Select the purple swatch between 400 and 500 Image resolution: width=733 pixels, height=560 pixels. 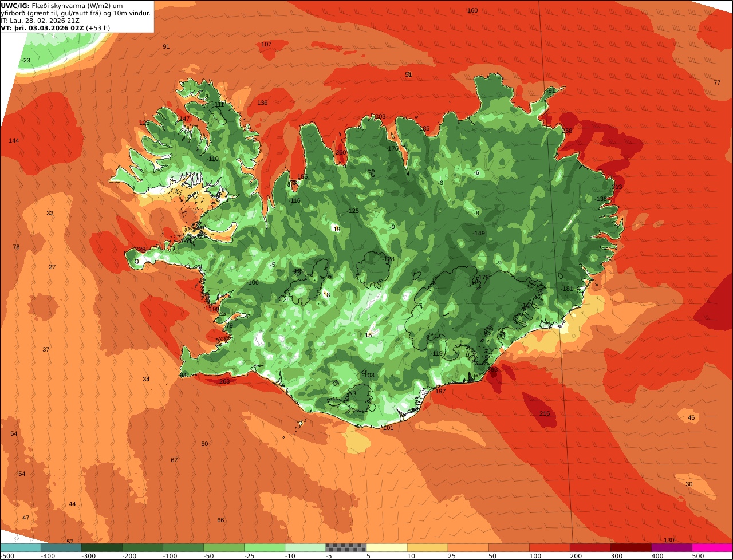pos(672,547)
